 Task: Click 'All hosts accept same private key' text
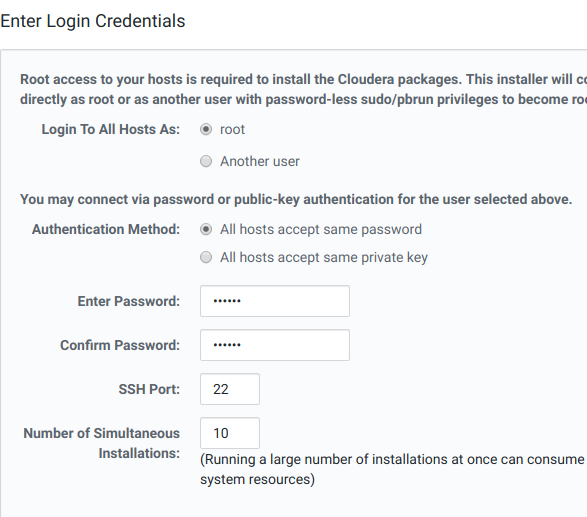[x=324, y=258]
